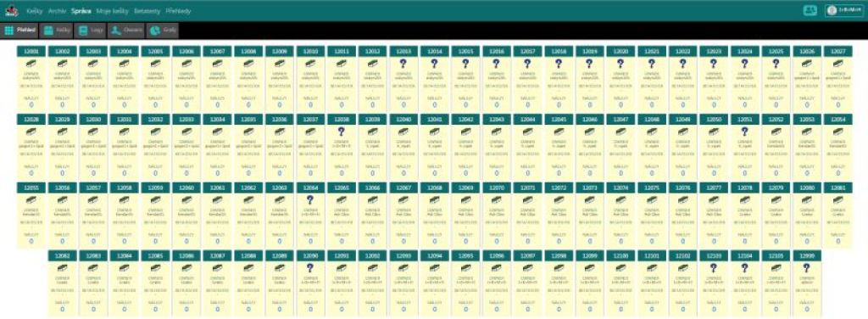The width and height of the screenshot is (868, 319).
Task: Click the cache icon on card 12001
Action: click(31, 64)
